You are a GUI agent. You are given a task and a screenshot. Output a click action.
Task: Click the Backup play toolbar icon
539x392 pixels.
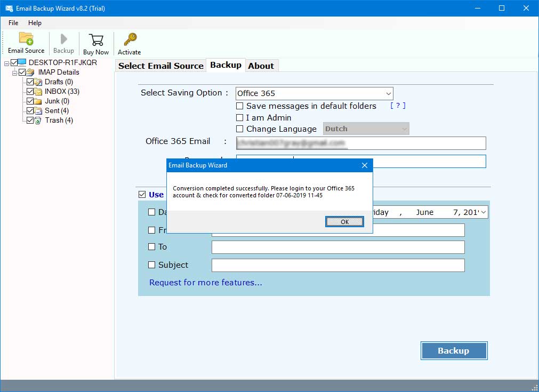pyautogui.click(x=63, y=39)
